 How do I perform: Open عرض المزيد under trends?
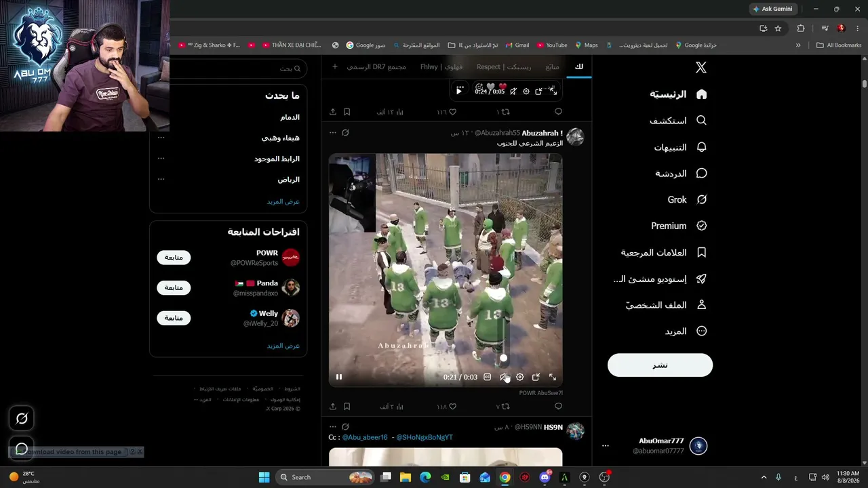click(283, 201)
